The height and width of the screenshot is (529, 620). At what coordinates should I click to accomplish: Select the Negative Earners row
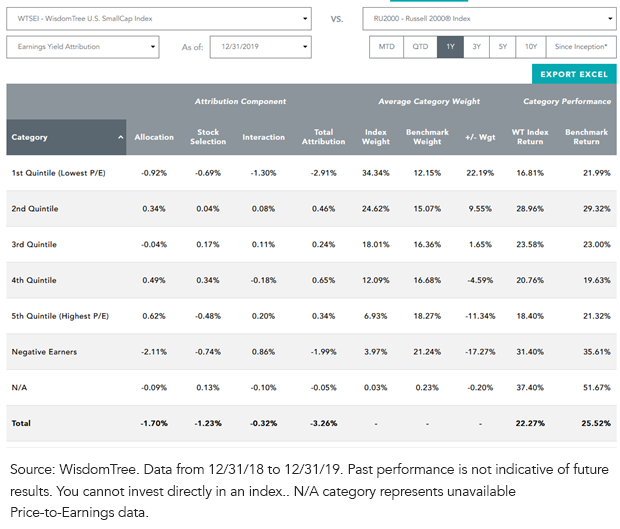pos(311,352)
